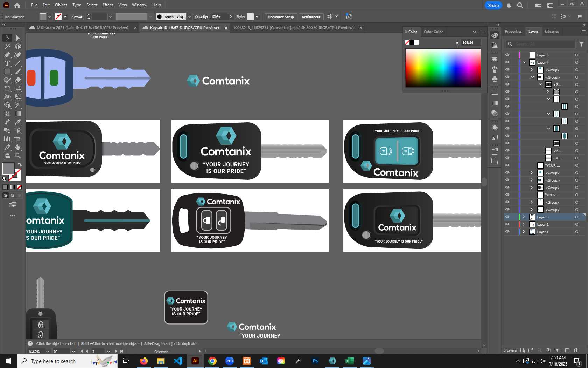Open the Object menu
The image size is (588, 368).
[61, 5]
